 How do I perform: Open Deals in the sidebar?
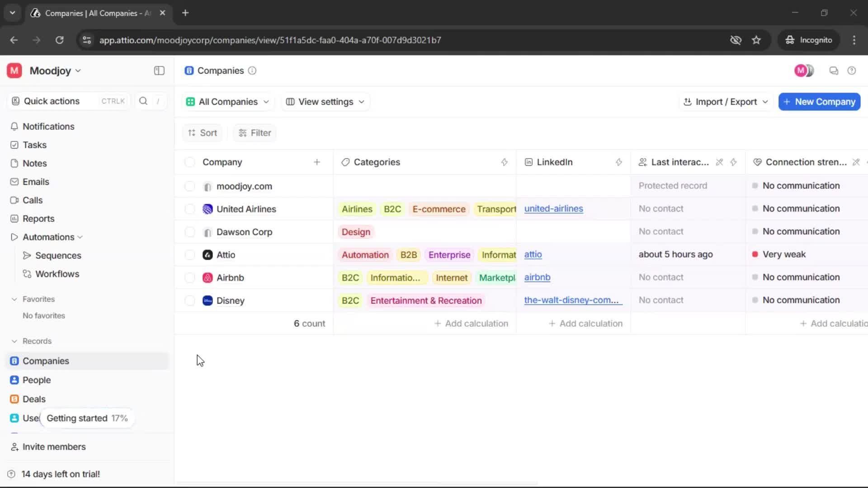click(34, 399)
